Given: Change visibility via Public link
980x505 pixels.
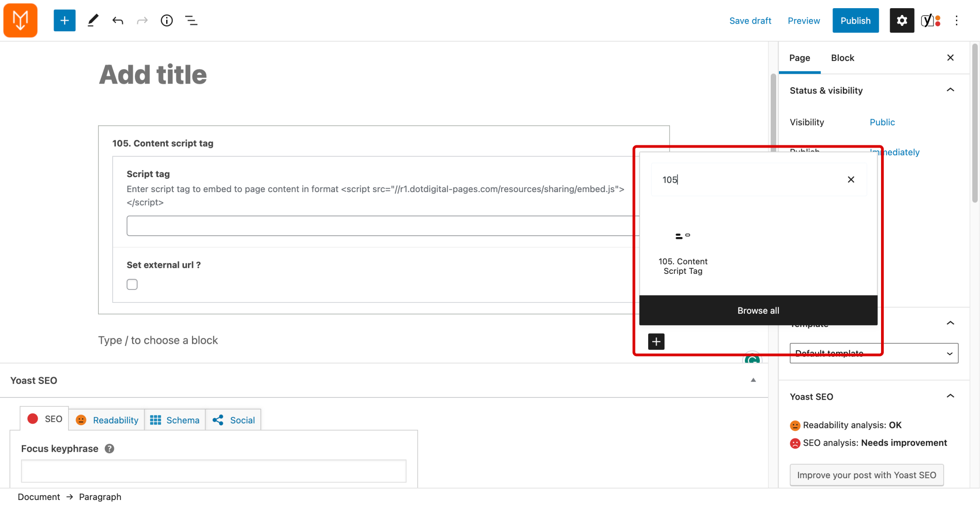Looking at the screenshot, I should pos(882,122).
